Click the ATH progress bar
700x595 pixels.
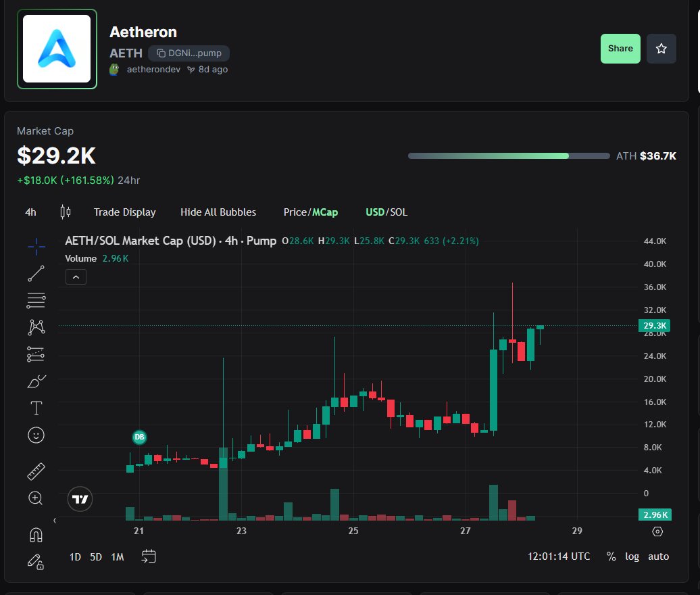[509, 156]
